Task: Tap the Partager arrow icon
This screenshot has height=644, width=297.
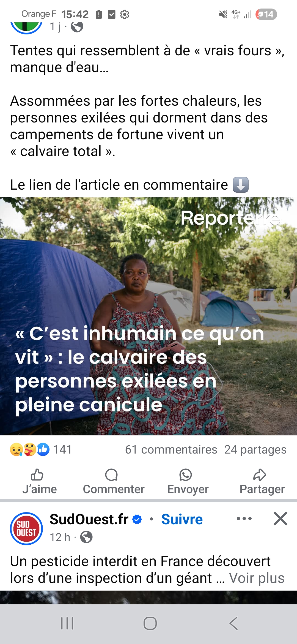Action: click(260, 475)
